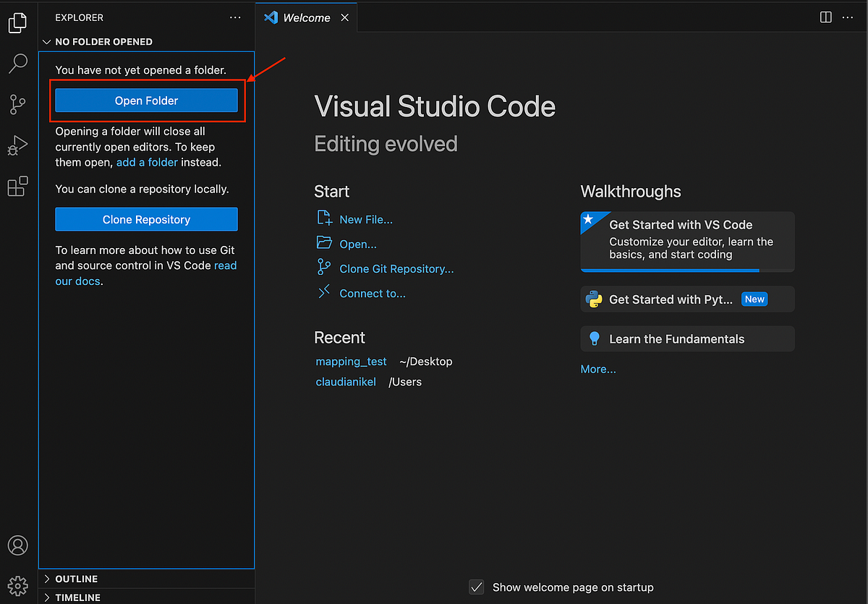Open the Explorer panel's views menu
This screenshot has width=868, height=604.
click(x=234, y=17)
